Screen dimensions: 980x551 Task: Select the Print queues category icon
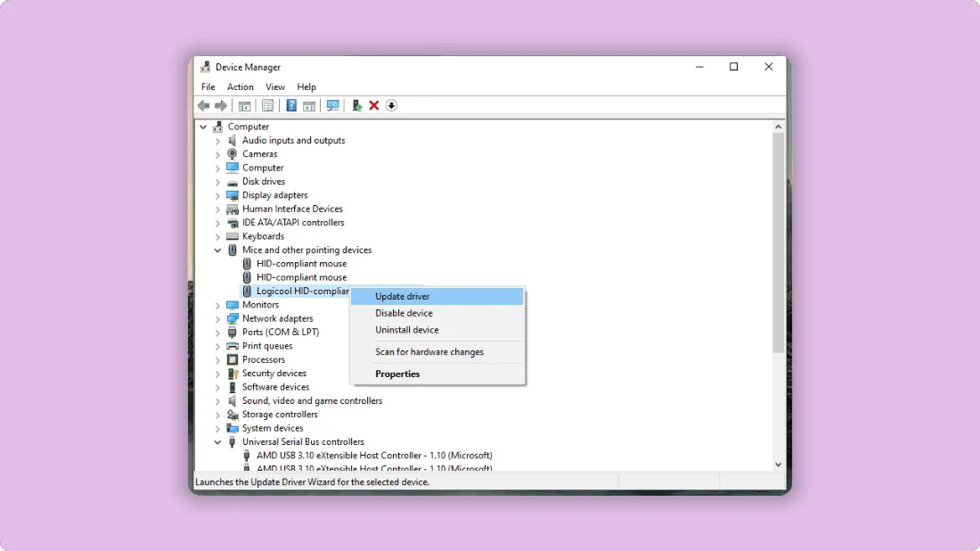pos(233,346)
